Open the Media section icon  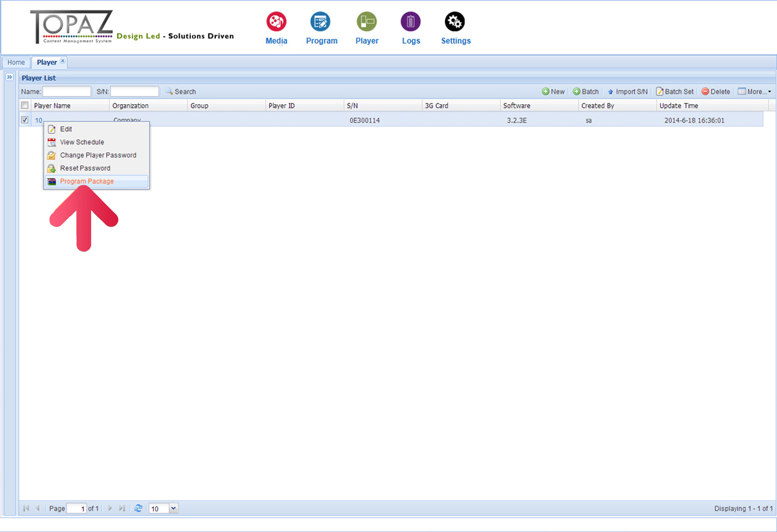(x=276, y=22)
